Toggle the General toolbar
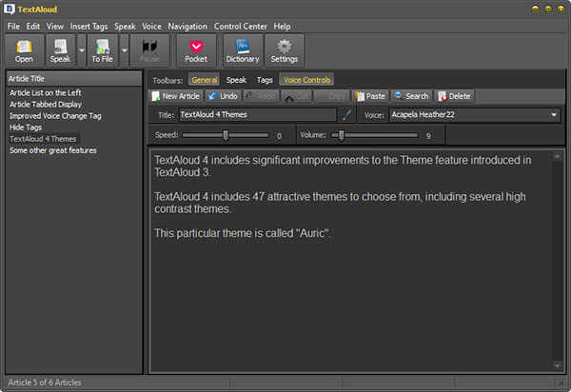571x392 pixels. point(205,80)
